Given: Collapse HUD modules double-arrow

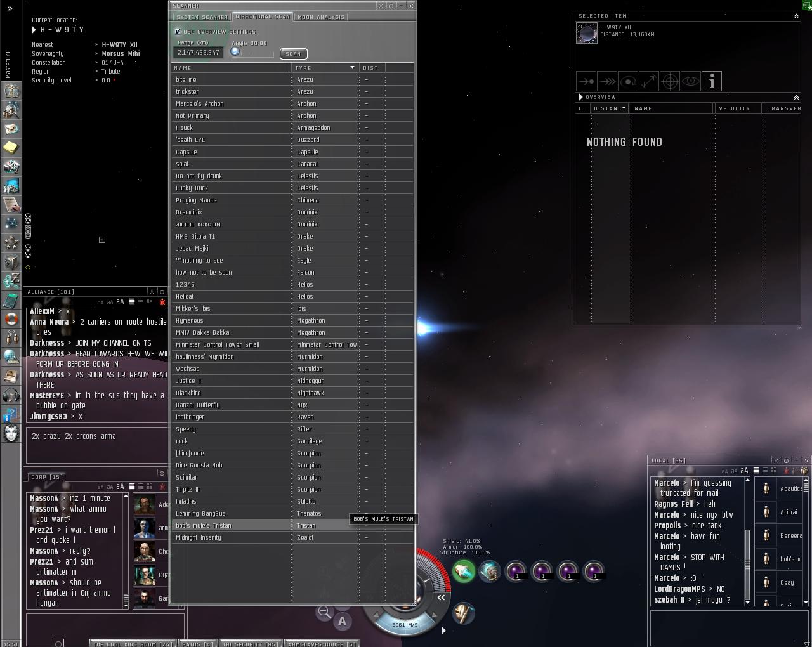Looking at the screenshot, I should [x=440, y=597].
